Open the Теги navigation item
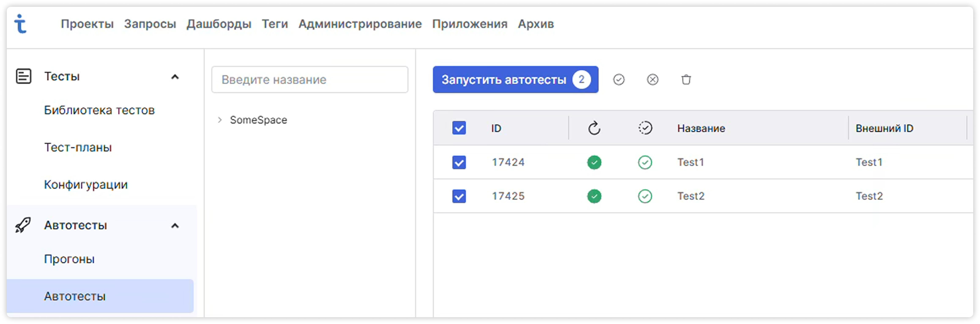 click(x=275, y=24)
